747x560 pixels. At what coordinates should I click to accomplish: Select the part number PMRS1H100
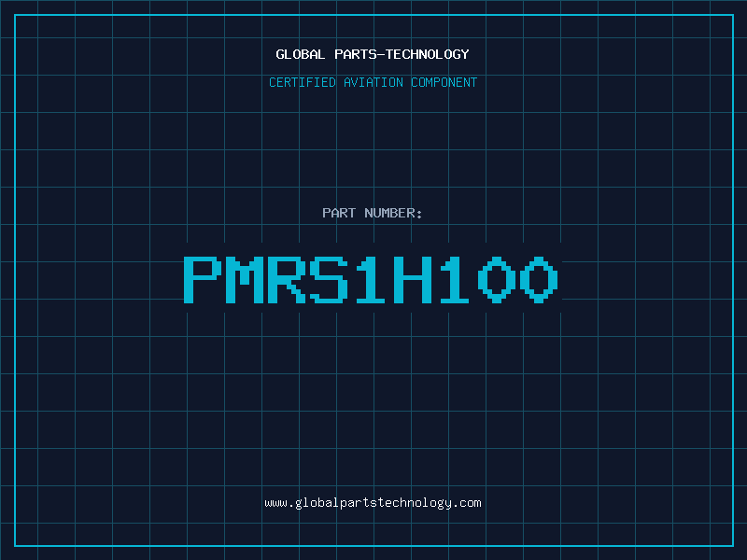pyautogui.click(x=371, y=280)
